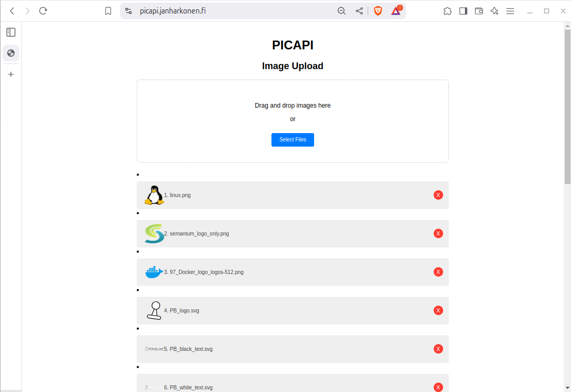Screen dimensions: 571x392
Task: Open Leo AI sparkle icon
Action: [x=495, y=11]
